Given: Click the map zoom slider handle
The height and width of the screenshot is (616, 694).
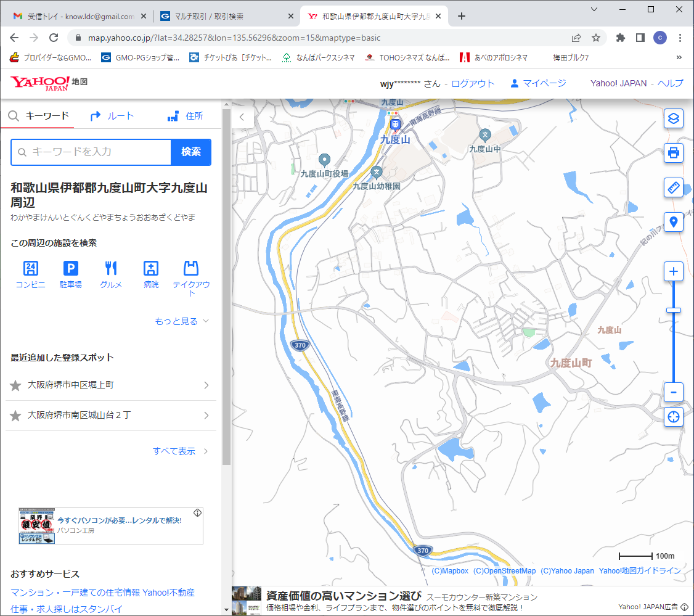Looking at the screenshot, I should coord(674,310).
